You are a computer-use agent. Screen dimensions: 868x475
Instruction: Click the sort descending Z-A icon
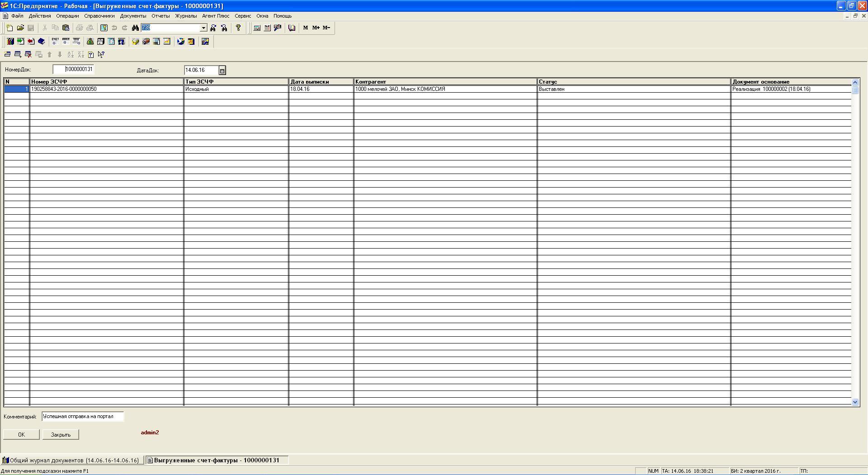click(x=80, y=55)
